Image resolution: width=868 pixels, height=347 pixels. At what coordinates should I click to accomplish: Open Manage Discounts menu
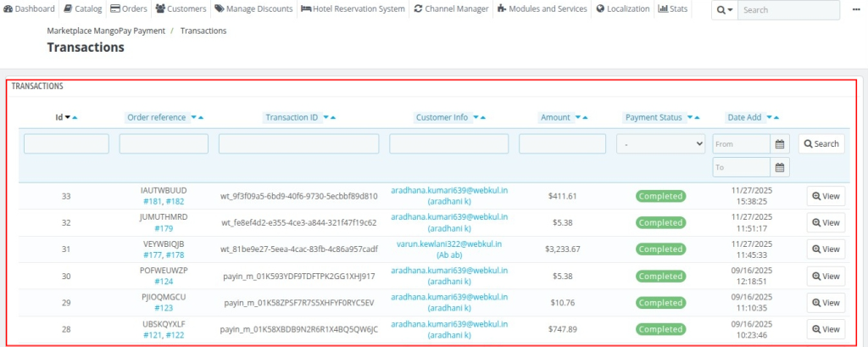tap(253, 8)
